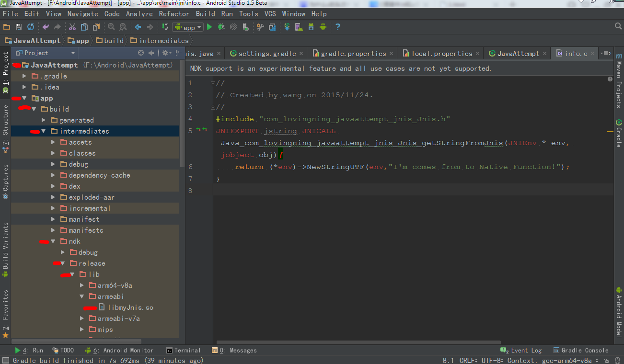Navigate Back with blue left arrow
Image resolution: width=624 pixels, height=364 pixels.
pyautogui.click(x=138, y=27)
